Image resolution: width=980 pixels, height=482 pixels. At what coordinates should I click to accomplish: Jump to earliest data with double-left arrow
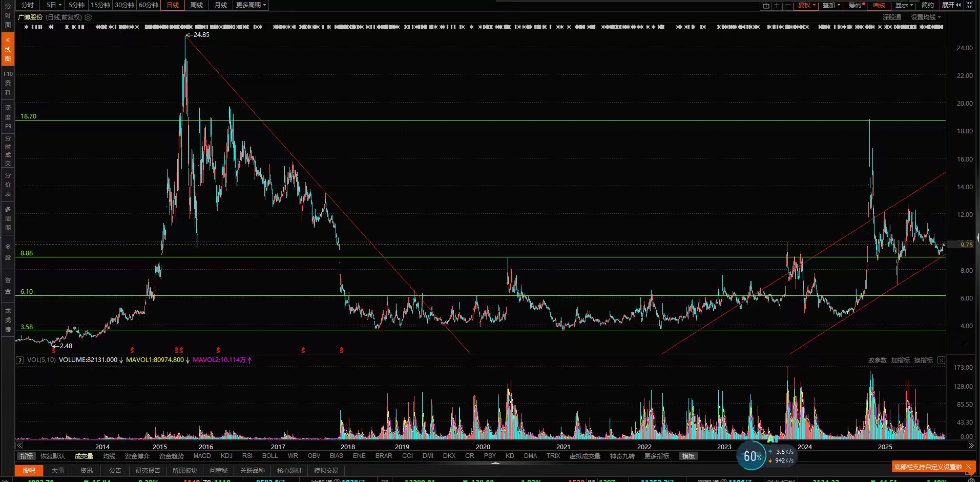point(19,446)
